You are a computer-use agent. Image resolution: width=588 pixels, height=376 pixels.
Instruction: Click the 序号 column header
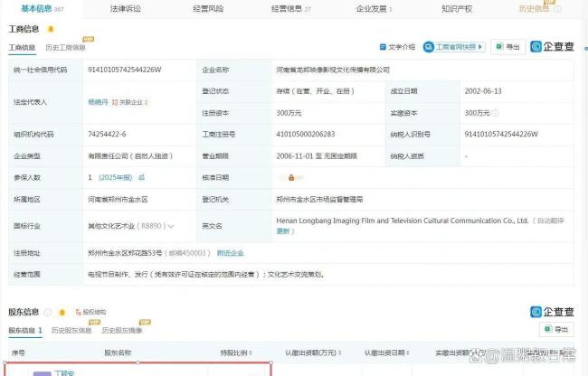(x=18, y=352)
